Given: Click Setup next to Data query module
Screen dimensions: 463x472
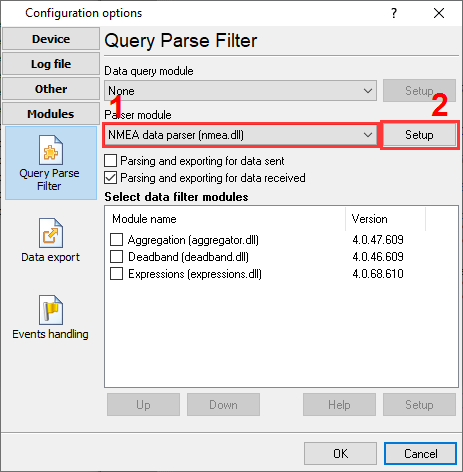Looking at the screenshot, I should (419, 91).
